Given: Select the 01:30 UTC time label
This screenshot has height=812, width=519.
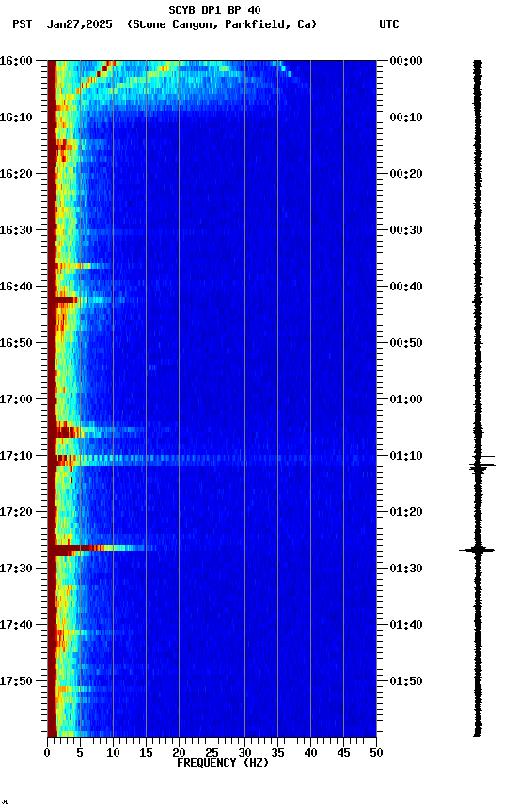Looking at the screenshot, I should 406,569.
